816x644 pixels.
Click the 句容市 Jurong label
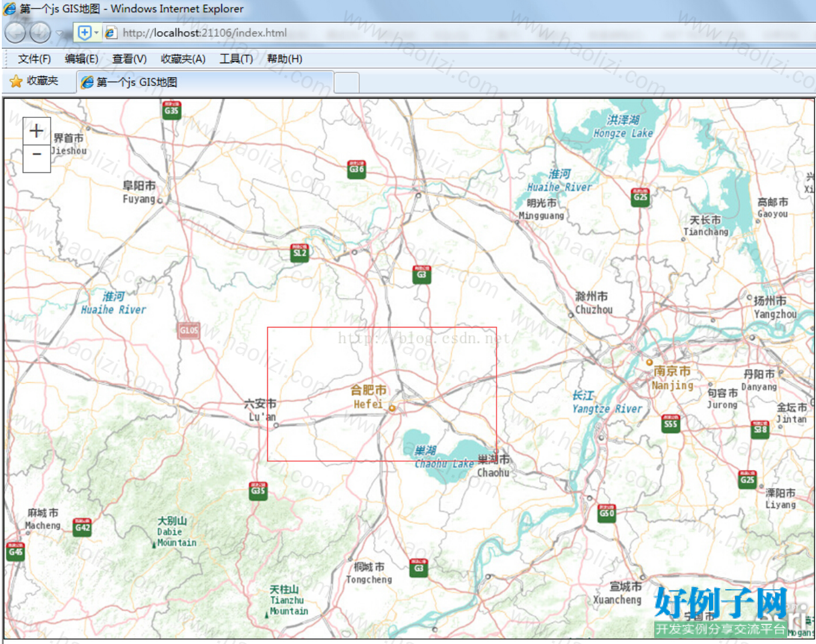[x=722, y=398]
